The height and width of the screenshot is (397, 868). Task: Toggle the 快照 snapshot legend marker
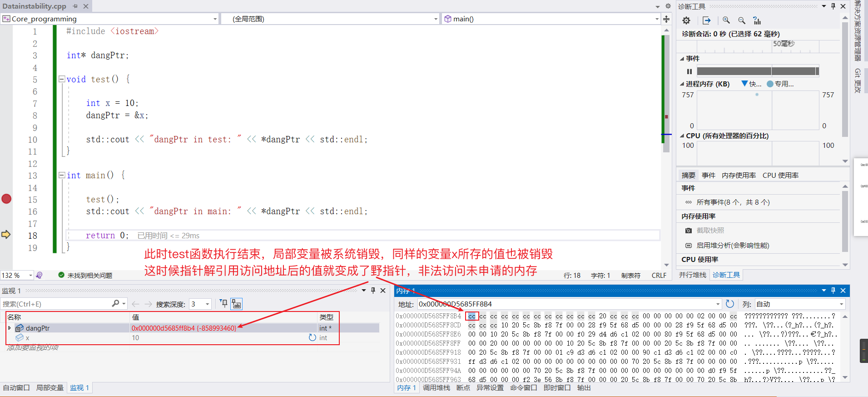(745, 84)
